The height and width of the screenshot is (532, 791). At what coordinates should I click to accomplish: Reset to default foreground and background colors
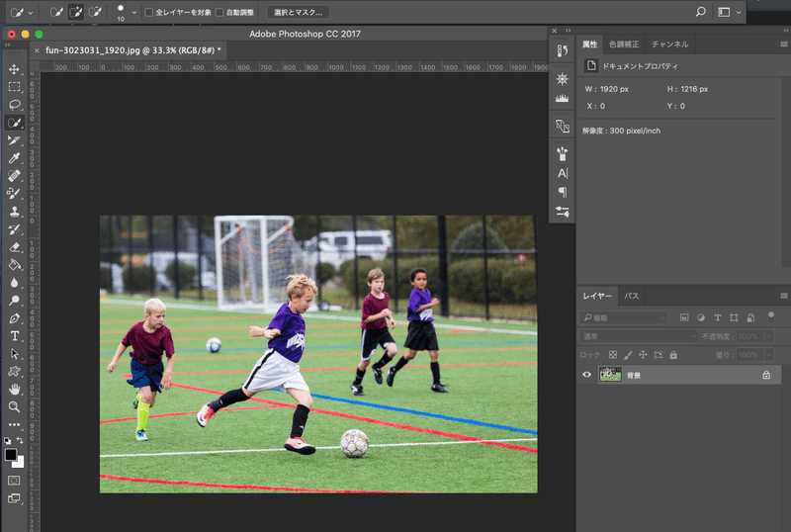tap(8, 441)
